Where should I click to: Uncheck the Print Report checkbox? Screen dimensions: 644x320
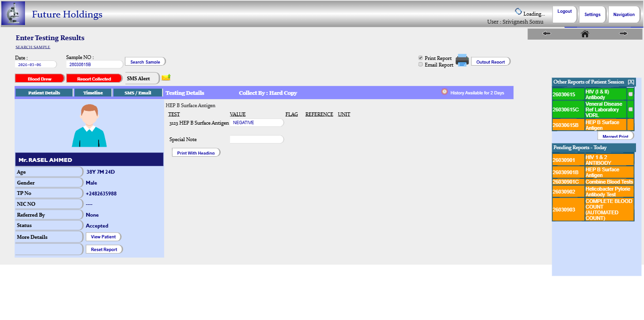pyautogui.click(x=421, y=58)
